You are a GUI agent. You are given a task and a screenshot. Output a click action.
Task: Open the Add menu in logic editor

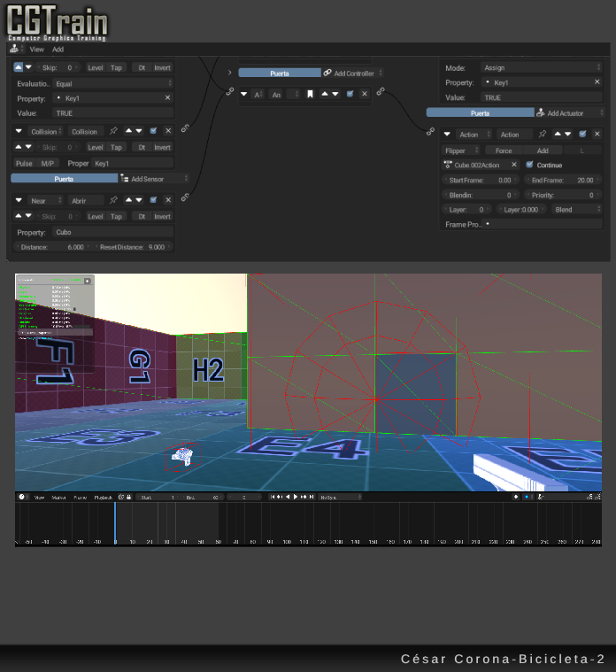click(x=58, y=50)
